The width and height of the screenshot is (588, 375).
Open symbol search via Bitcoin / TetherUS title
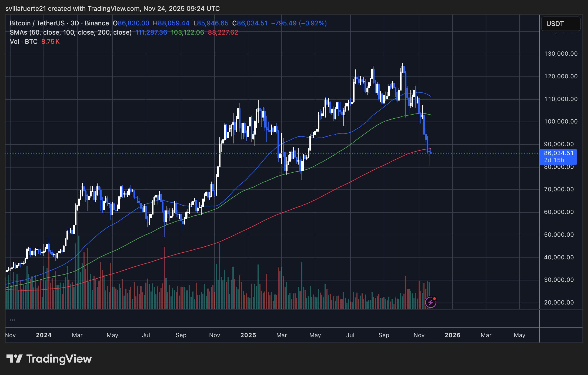pos(38,23)
